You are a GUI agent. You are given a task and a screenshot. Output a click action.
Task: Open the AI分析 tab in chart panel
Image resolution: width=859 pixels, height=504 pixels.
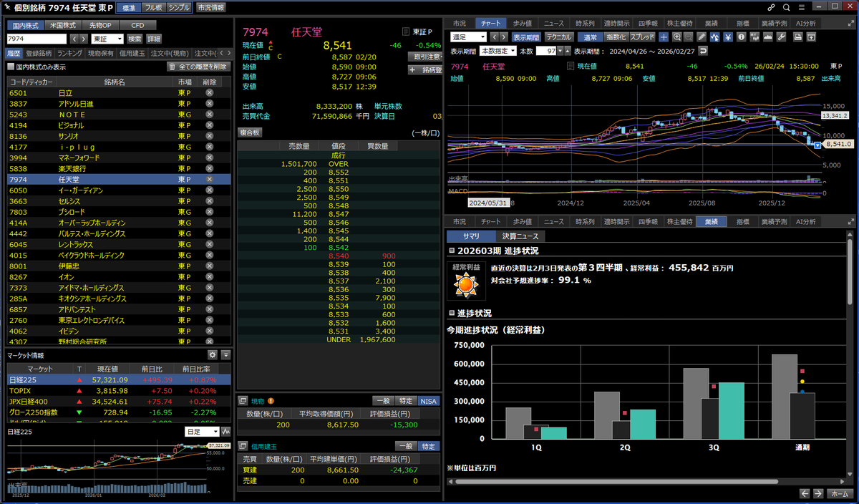[x=805, y=22]
